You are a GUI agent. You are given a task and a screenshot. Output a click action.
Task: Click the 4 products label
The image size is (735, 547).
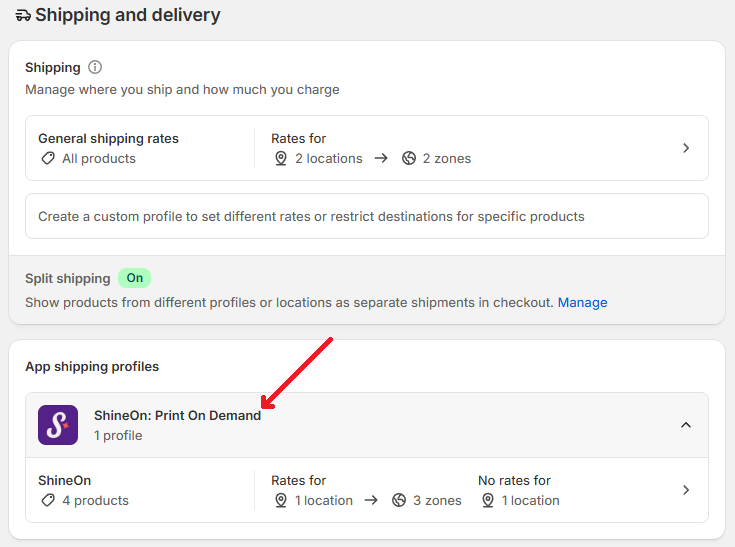(x=96, y=501)
